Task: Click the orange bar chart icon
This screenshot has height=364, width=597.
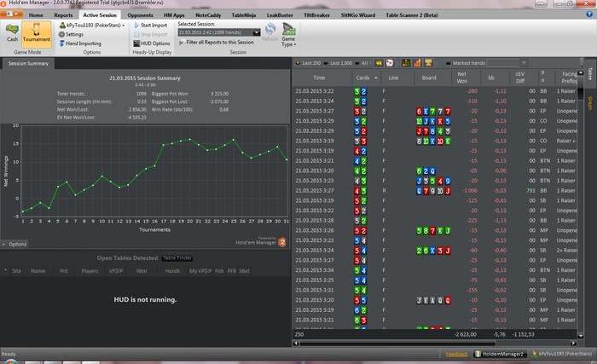Action: (416, 62)
